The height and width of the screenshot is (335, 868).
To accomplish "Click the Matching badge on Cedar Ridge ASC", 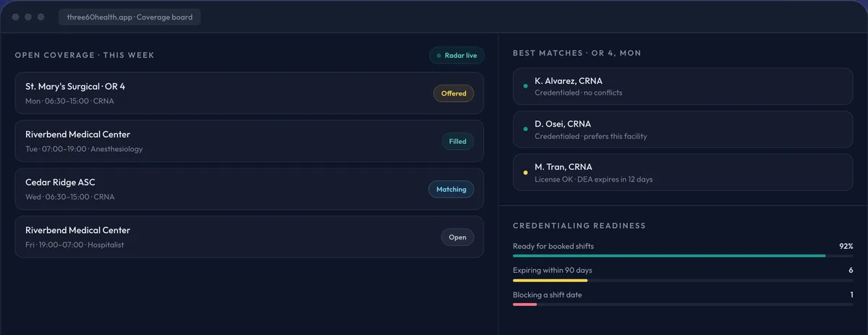I will click(x=451, y=190).
